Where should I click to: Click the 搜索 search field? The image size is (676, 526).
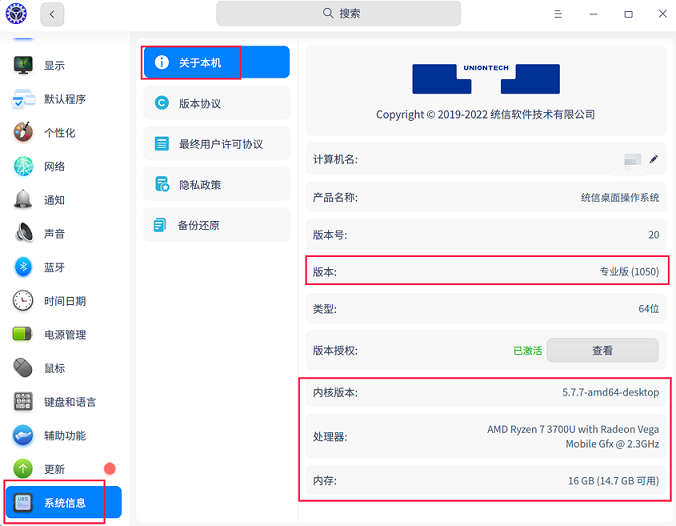click(x=338, y=13)
